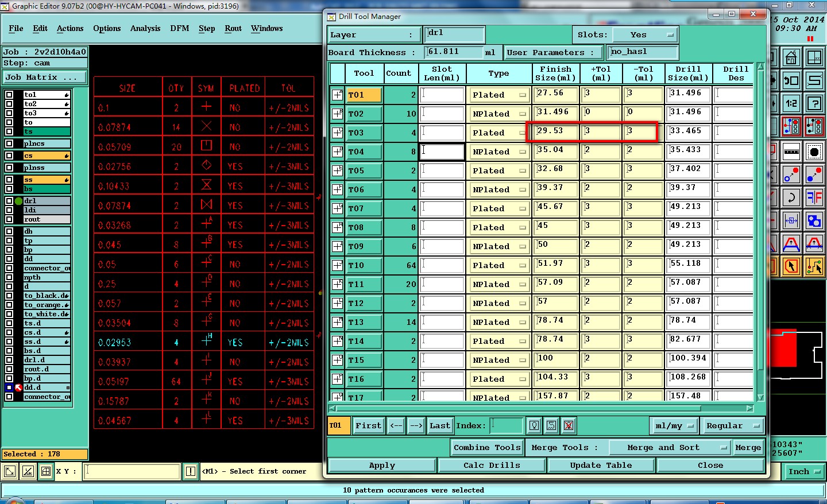The height and width of the screenshot is (504, 827).
Task: Click the diagonal arrow icon at bottom left
Action: (10, 472)
